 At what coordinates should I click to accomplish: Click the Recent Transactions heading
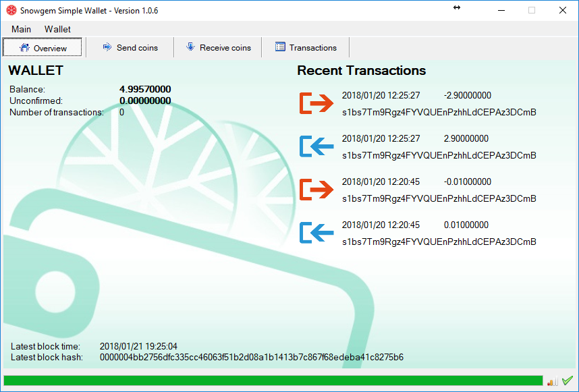click(x=362, y=70)
